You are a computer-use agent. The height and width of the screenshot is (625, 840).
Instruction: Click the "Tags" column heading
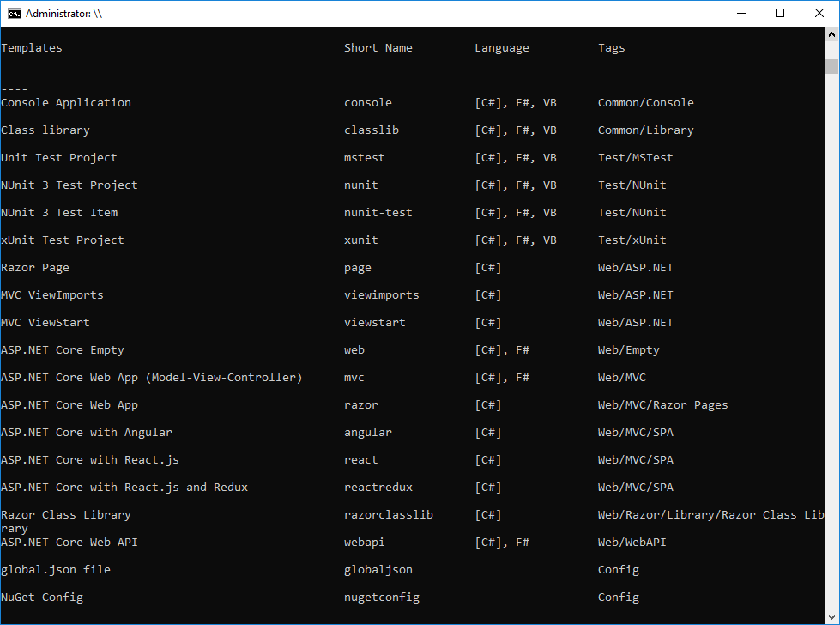(612, 48)
